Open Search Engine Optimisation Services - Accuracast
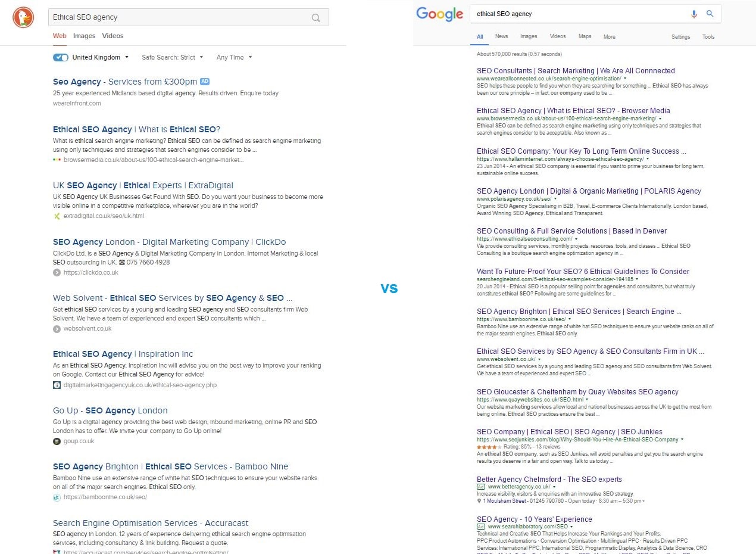This screenshot has height=554, width=756. tap(151, 523)
